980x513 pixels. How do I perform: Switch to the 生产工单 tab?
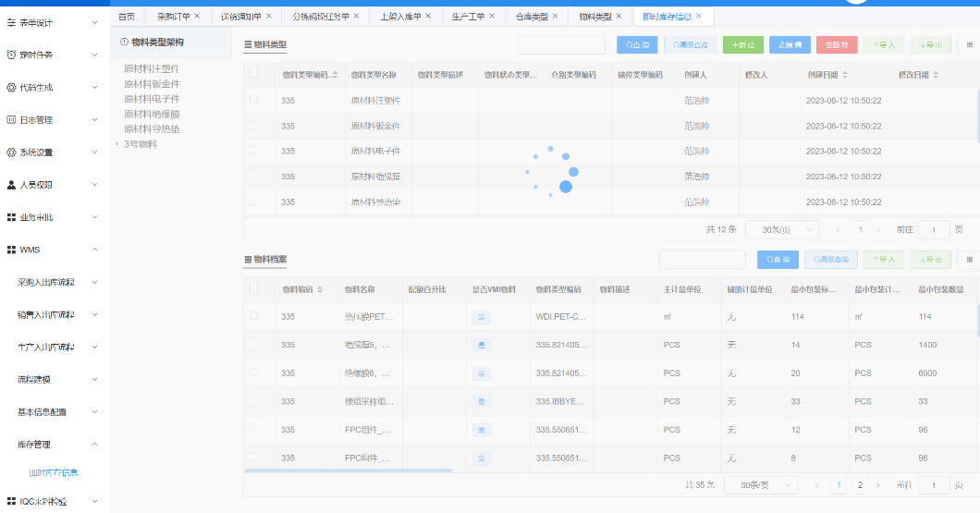(468, 17)
